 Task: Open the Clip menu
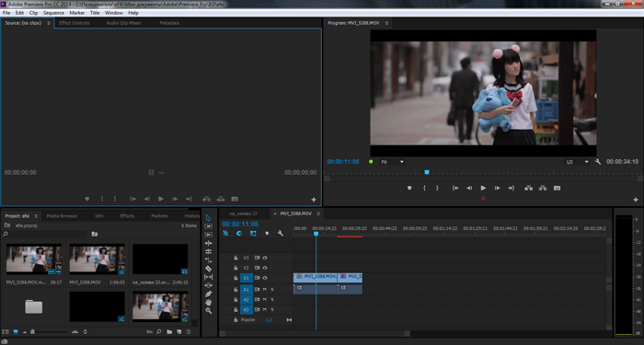tap(33, 13)
